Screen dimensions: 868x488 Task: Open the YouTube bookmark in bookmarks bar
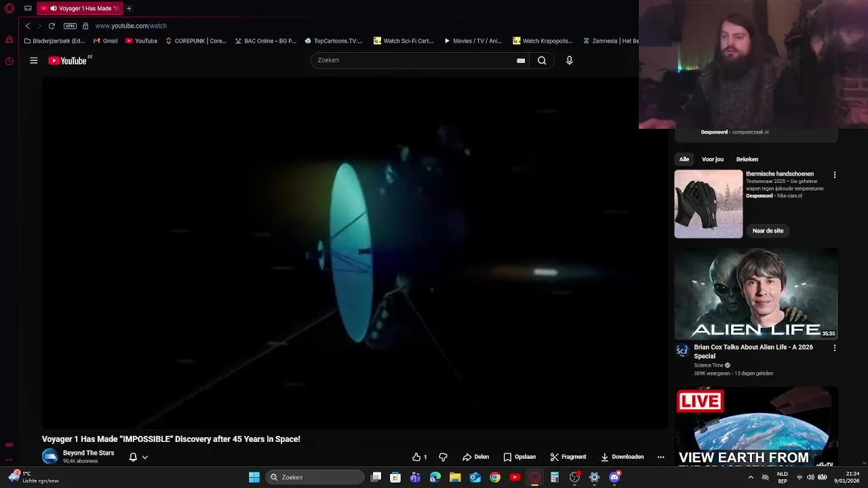tap(141, 41)
